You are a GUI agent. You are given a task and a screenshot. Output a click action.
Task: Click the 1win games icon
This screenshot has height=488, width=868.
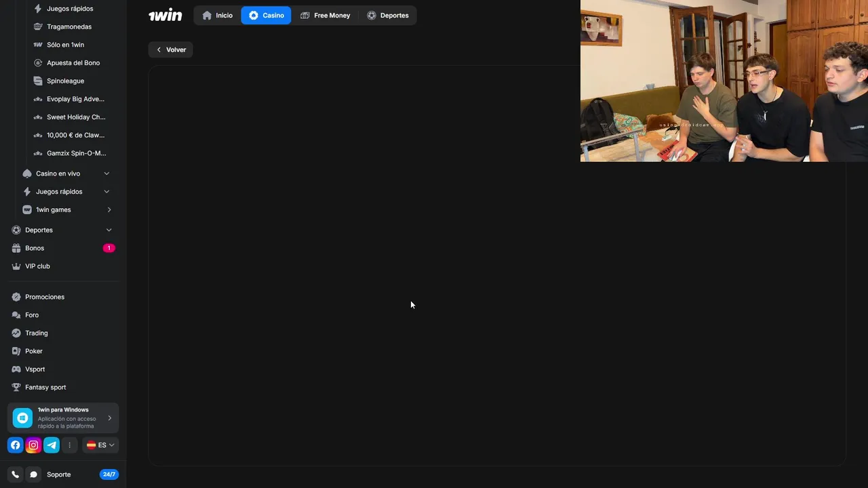27,209
